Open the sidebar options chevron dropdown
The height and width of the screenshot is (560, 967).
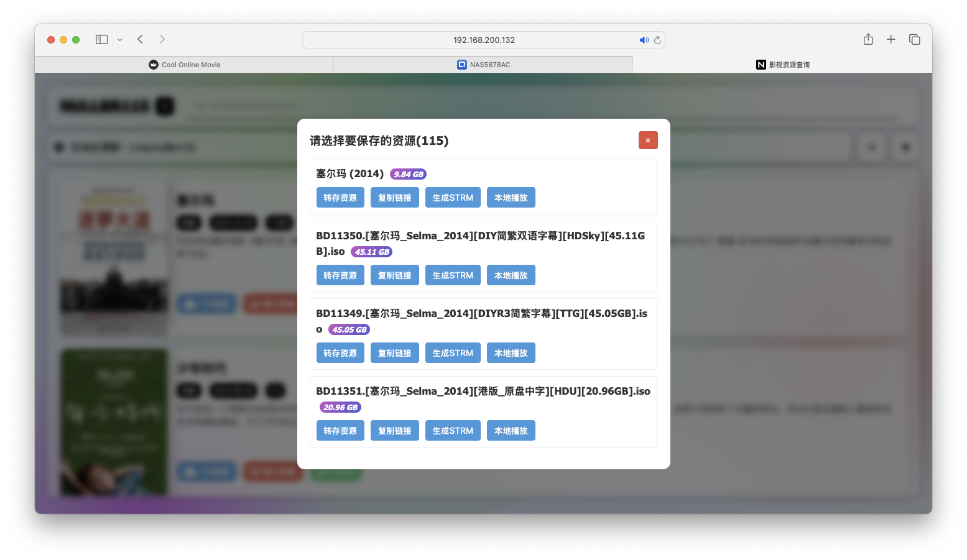click(119, 39)
